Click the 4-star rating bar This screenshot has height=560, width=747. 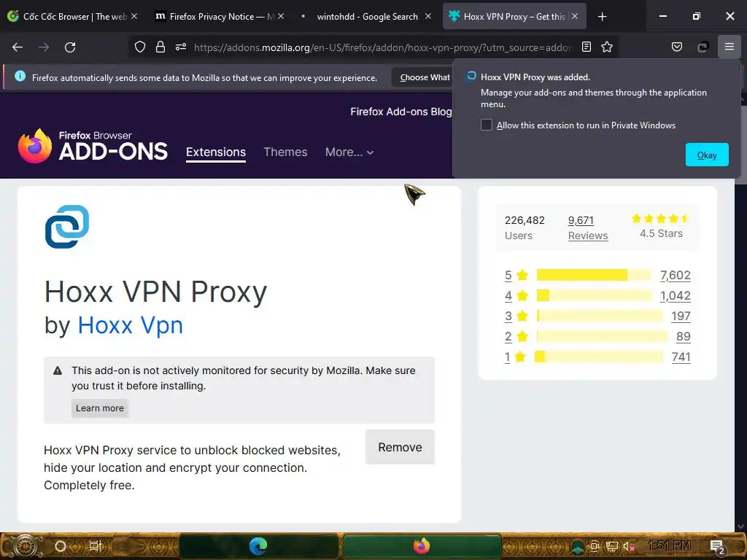pos(594,295)
